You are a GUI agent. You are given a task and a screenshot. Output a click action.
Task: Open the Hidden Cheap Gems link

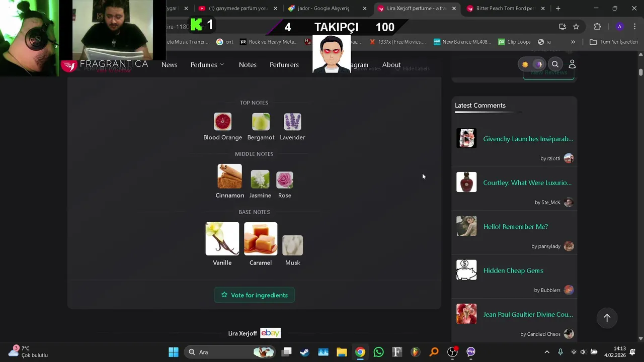click(513, 270)
